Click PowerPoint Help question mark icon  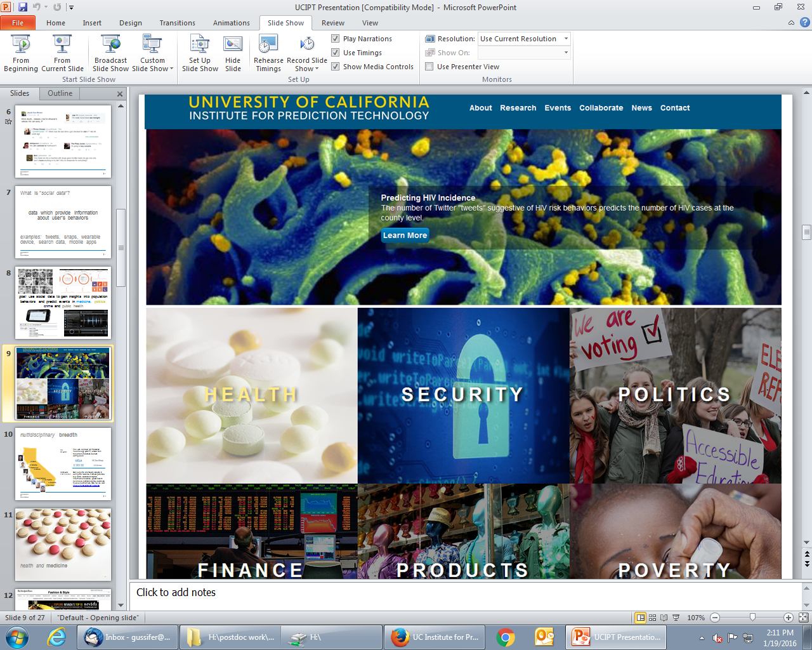[x=804, y=23]
